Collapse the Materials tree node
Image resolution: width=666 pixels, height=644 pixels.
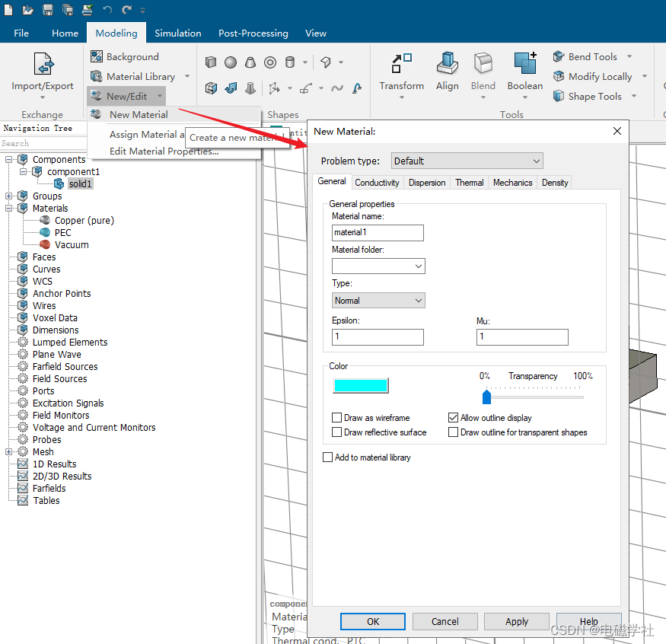click(8, 208)
